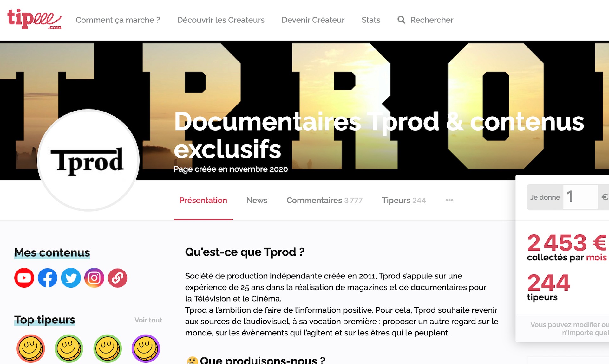The image size is (609, 364).
Task: Click the Tipeee.com logo
Action: click(34, 19)
